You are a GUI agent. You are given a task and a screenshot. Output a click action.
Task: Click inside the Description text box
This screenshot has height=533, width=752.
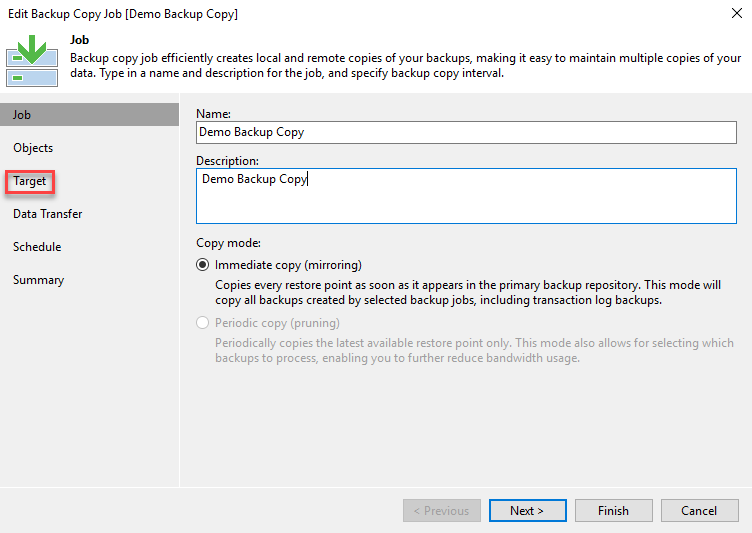pyautogui.click(x=466, y=196)
